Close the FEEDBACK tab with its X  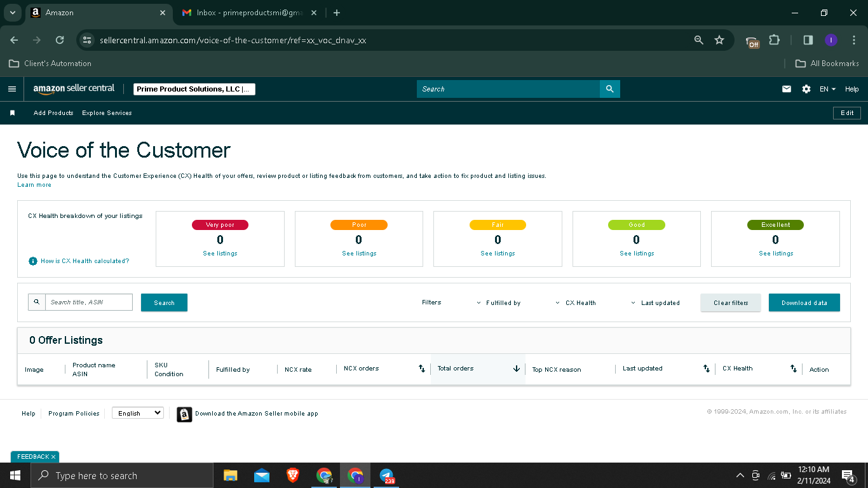54,457
